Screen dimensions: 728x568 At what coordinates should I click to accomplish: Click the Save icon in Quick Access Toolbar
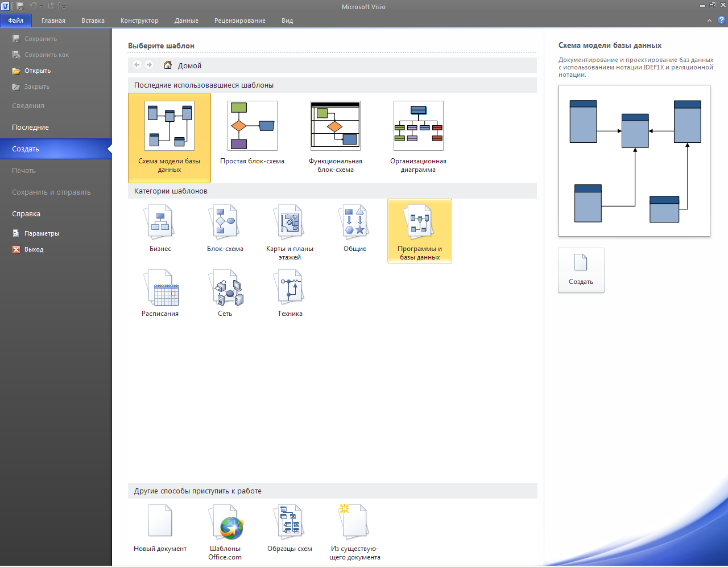click(20, 6)
